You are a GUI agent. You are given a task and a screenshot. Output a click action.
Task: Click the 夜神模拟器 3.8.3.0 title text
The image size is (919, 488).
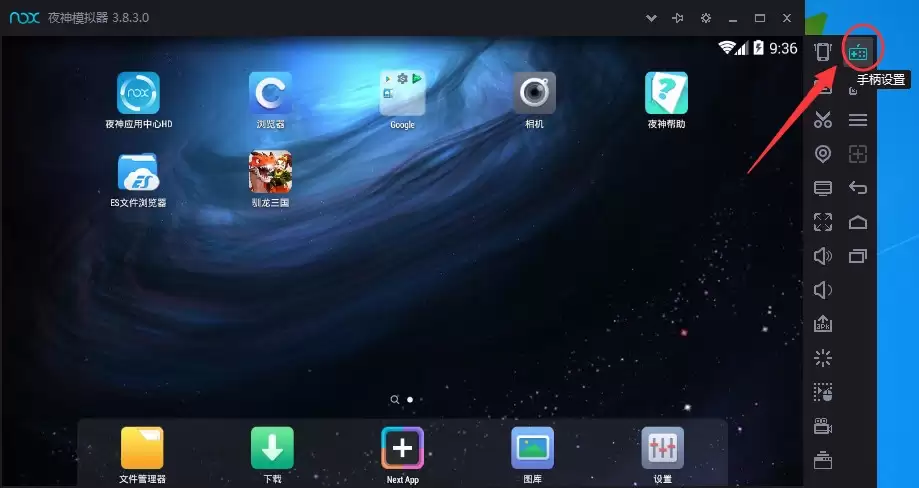point(98,18)
